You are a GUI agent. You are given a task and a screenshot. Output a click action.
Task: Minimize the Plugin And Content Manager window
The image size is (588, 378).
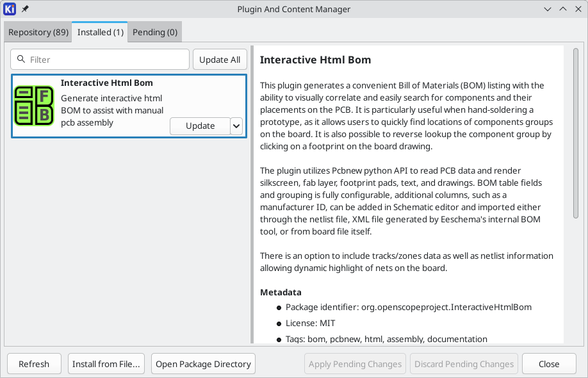point(548,9)
